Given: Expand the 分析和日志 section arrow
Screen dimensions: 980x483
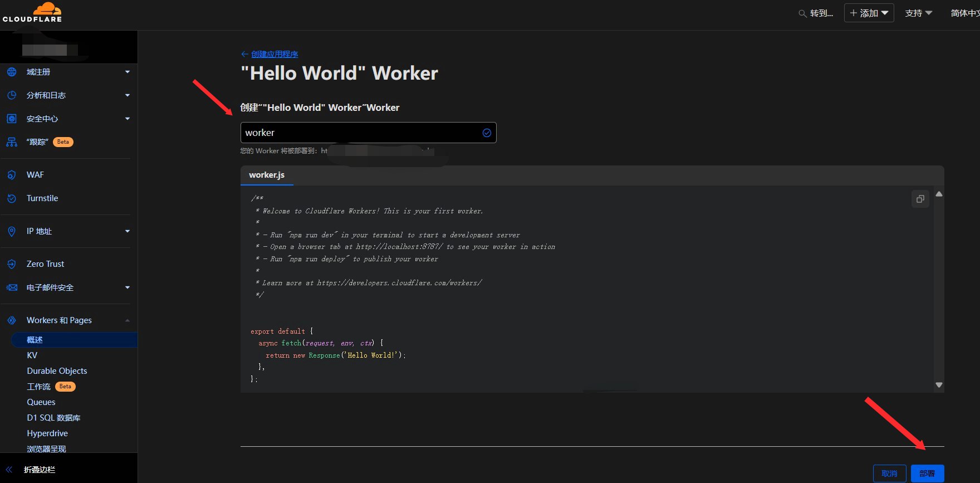Looking at the screenshot, I should (128, 95).
